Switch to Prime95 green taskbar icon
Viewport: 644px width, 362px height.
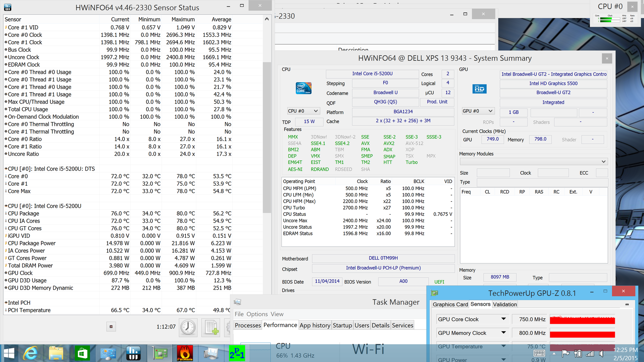click(237, 353)
